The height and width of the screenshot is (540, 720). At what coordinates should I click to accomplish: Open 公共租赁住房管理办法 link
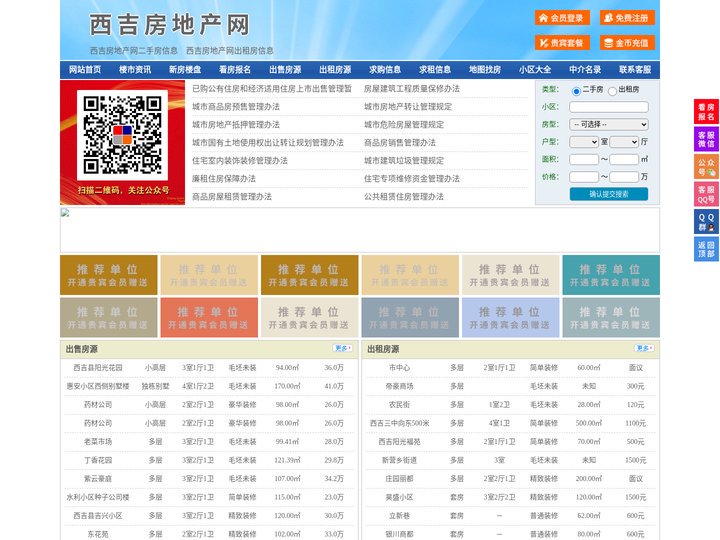[404, 197]
